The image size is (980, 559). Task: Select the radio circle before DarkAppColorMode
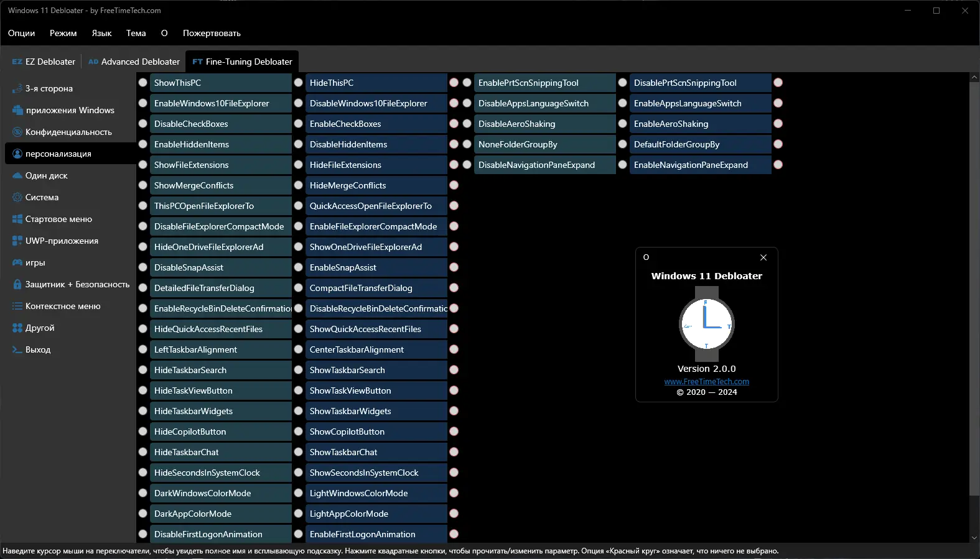tap(143, 514)
